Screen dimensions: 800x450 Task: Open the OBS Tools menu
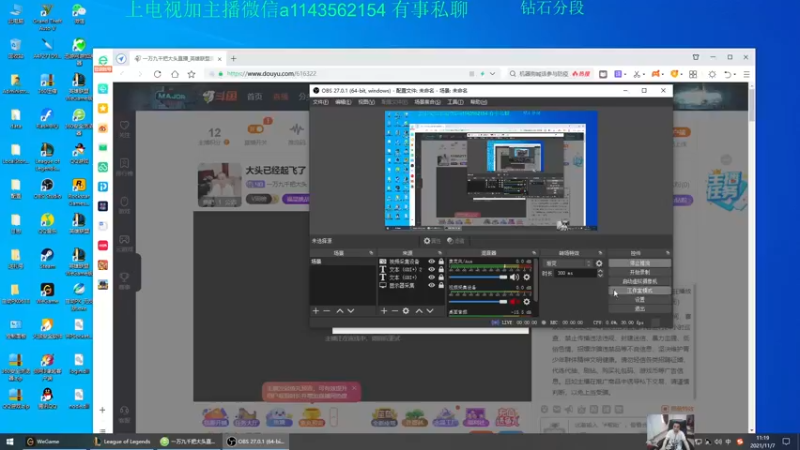pyautogui.click(x=455, y=102)
